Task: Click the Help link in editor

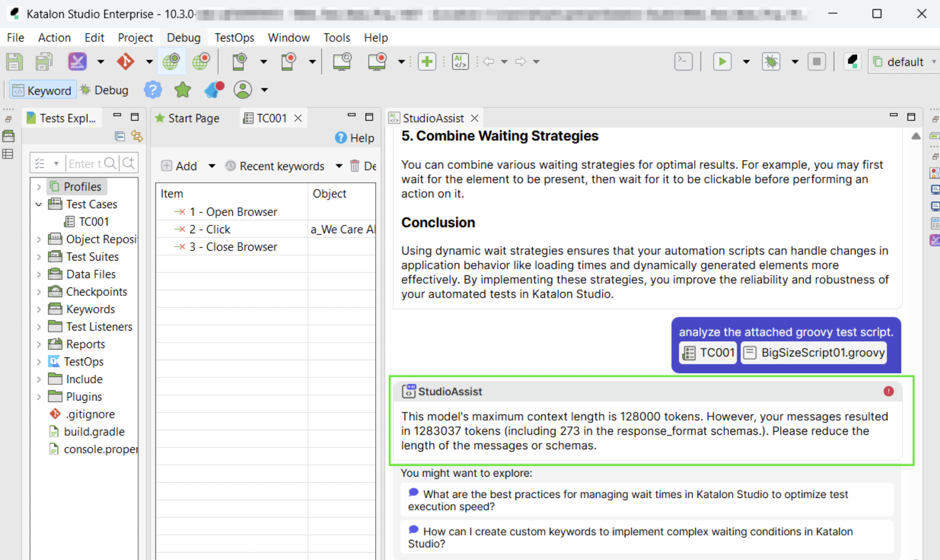Action: tap(354, 138)
